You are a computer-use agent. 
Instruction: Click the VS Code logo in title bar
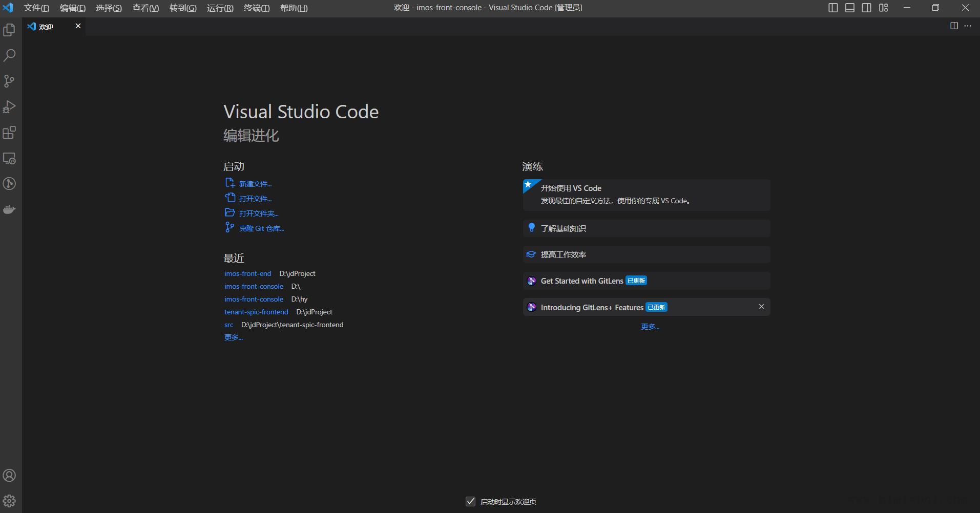point(8,8)
